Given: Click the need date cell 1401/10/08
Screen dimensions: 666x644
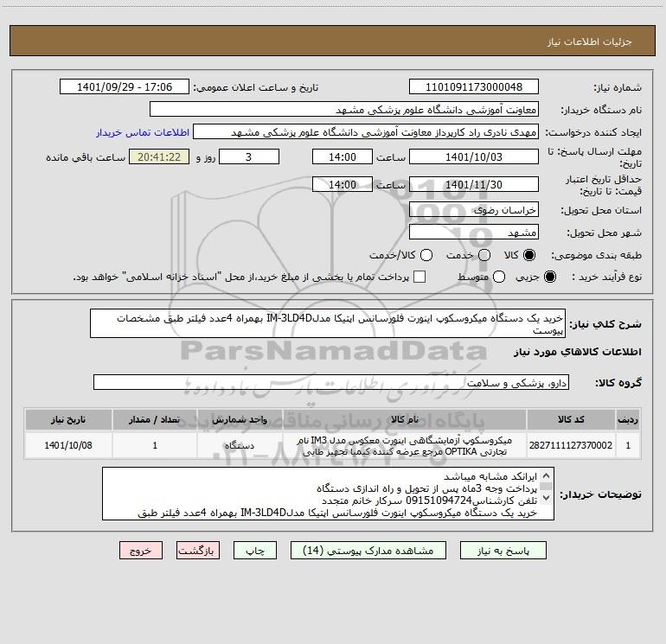Looking at the screenshot, I should 68,445.
